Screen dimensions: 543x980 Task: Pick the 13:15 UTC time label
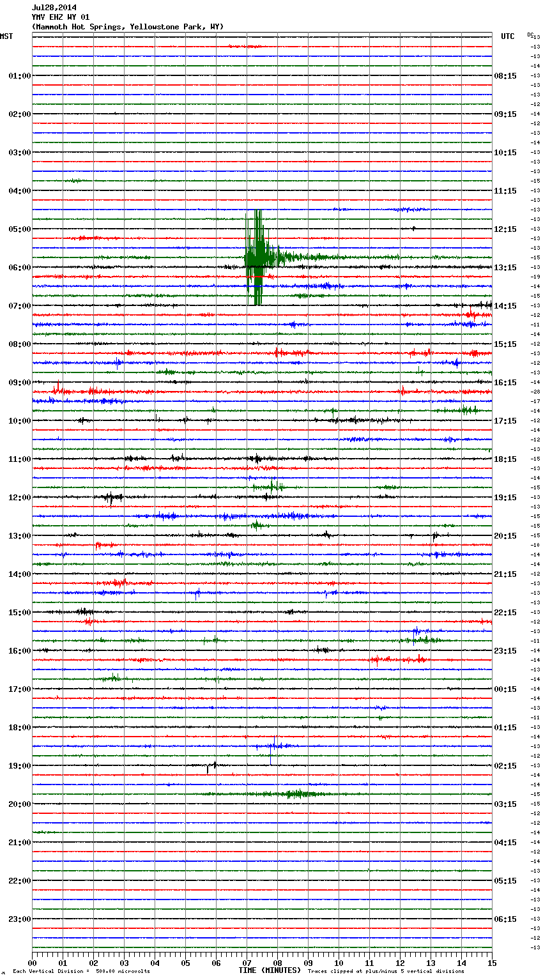pos(505,268)
